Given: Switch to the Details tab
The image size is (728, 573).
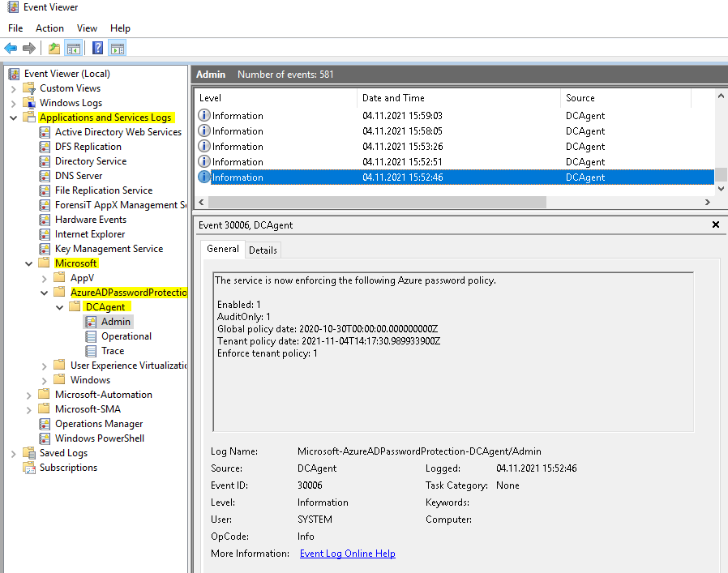Looking at the screenshot, I should 263,250.
